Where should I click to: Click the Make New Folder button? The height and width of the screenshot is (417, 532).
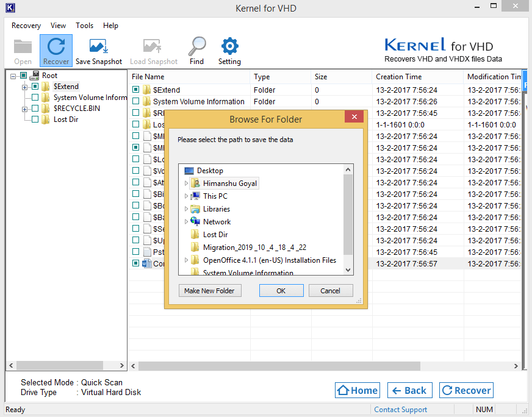209,291
